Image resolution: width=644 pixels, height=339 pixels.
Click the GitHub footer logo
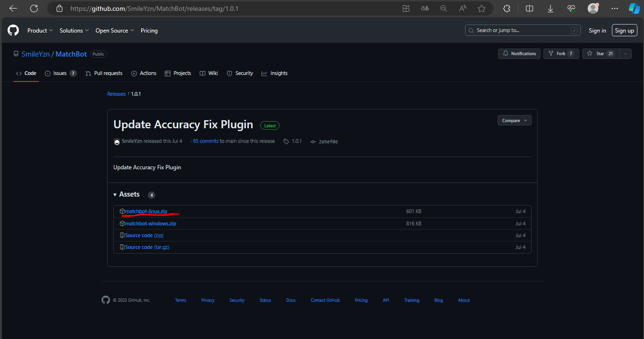tap(106, 300)
